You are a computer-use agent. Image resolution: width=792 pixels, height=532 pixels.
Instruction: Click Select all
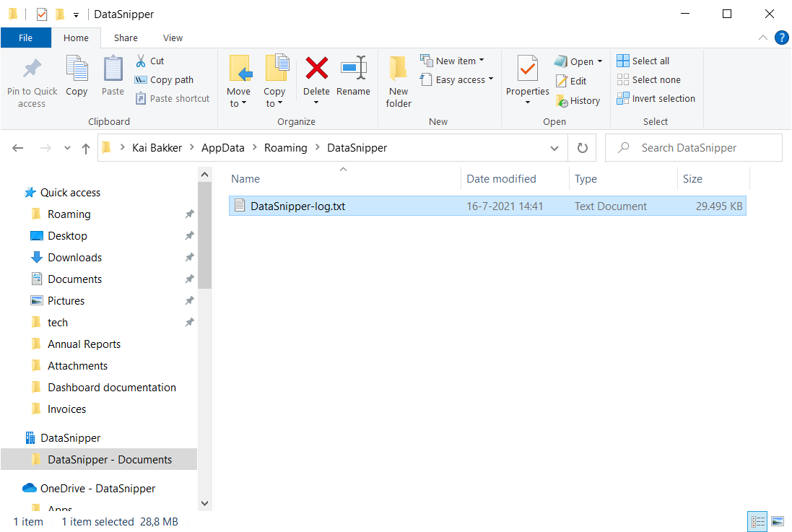[x=643, y=61]
